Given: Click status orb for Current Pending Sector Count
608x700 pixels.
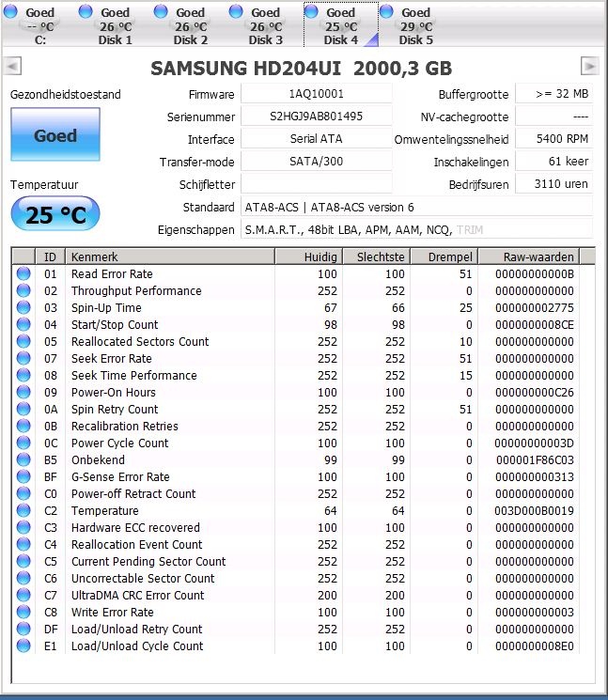Looking at the screenshot, I should (23, 561).
